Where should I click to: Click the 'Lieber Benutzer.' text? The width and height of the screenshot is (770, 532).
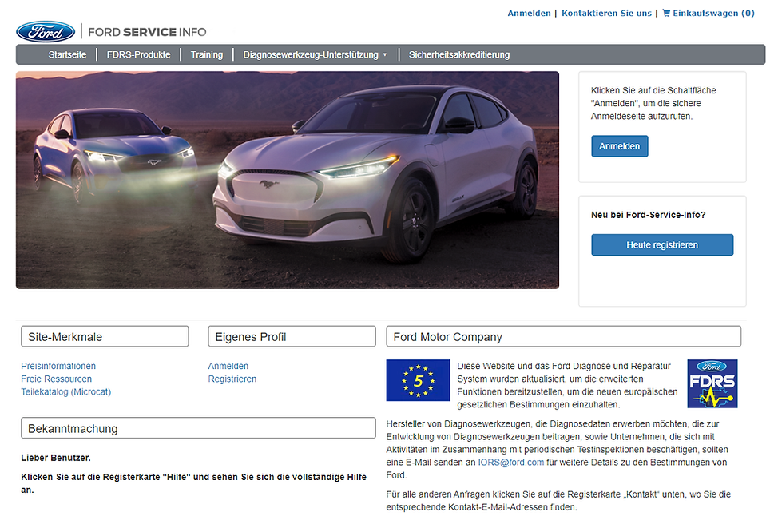coord(56,458)
